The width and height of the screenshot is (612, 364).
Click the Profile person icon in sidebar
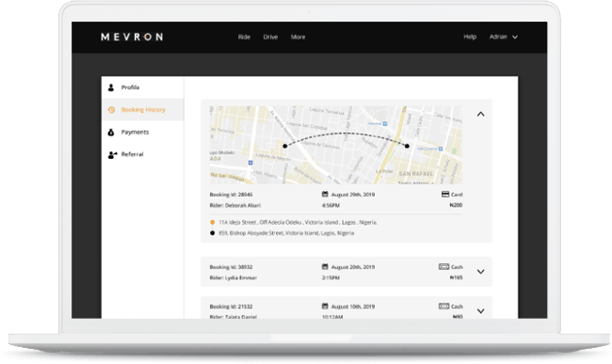[111, 87]
